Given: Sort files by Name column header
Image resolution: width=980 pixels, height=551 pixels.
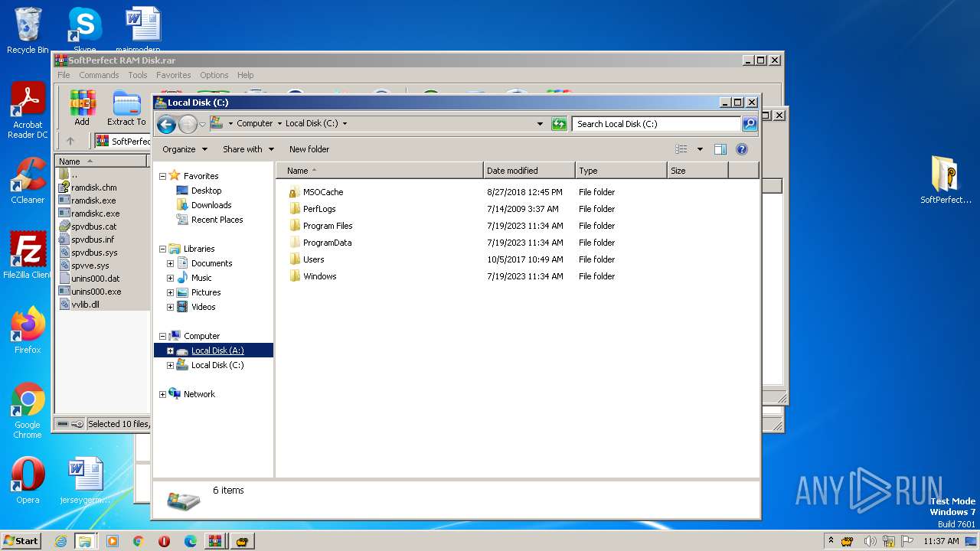Looking at the screenshot, I should pos(380,171).
